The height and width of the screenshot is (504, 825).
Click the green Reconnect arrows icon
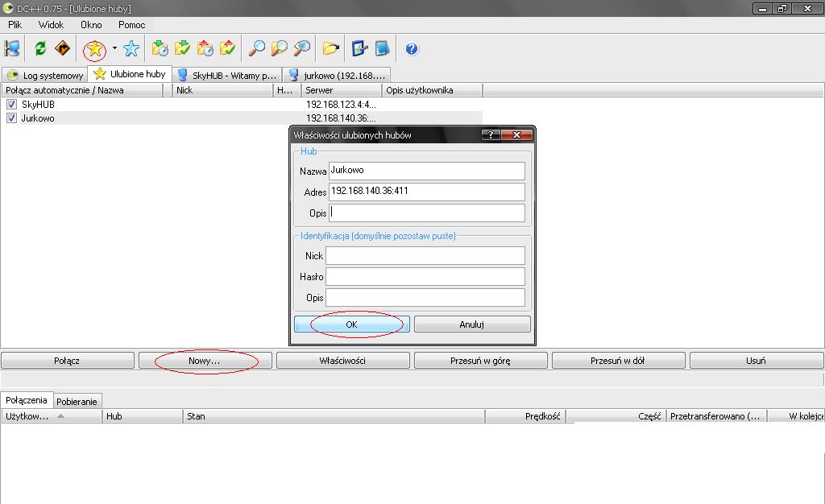point(40,49)
